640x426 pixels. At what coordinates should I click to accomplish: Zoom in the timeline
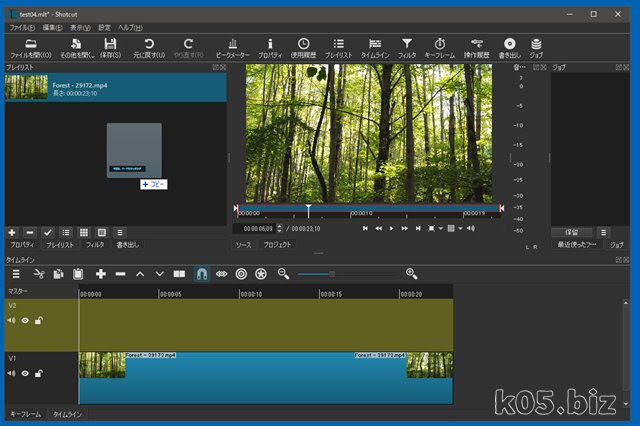(x=411, y=274)
